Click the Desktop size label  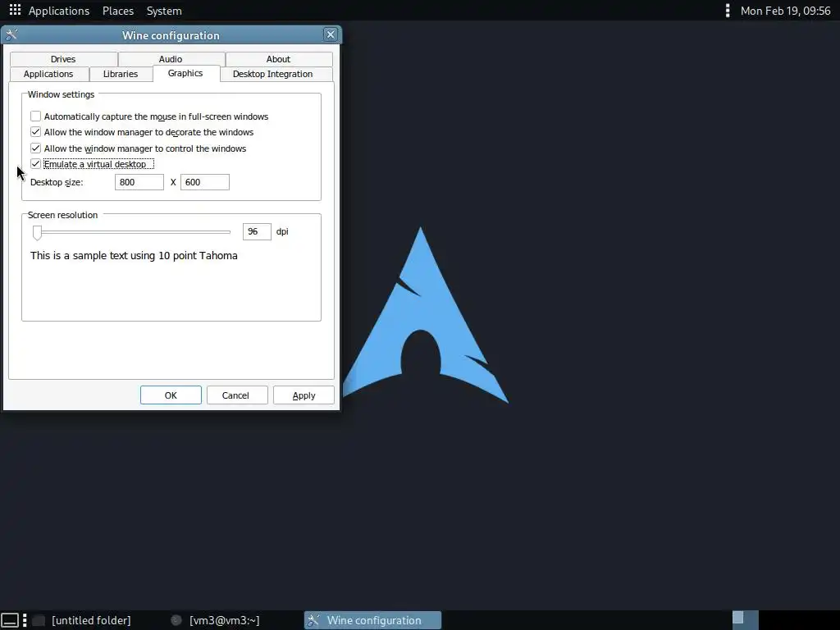[57, 182]
